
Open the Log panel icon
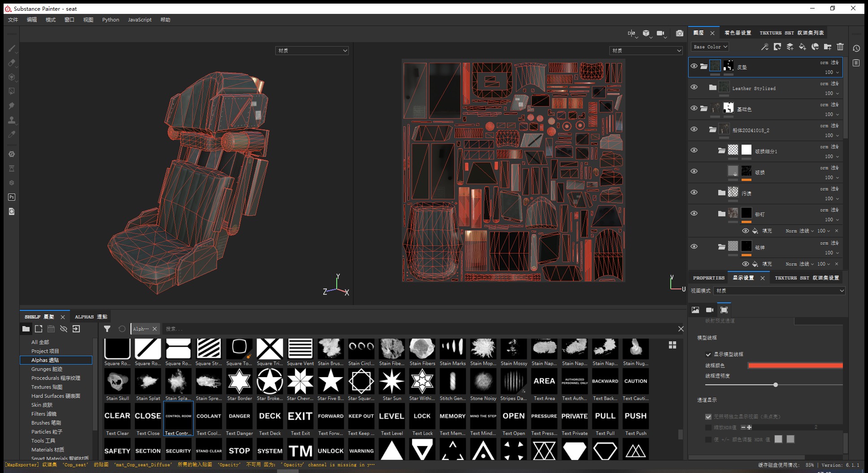tap(856, 63)
